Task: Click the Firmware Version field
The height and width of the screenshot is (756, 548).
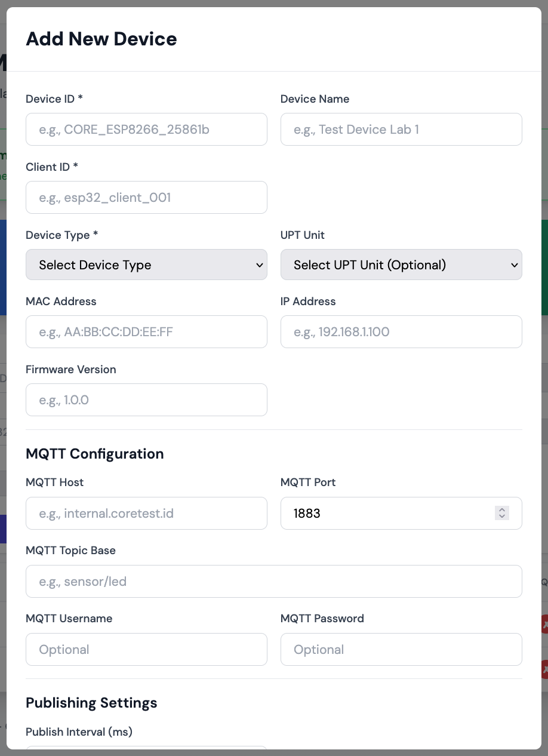Action: point(146,399)
